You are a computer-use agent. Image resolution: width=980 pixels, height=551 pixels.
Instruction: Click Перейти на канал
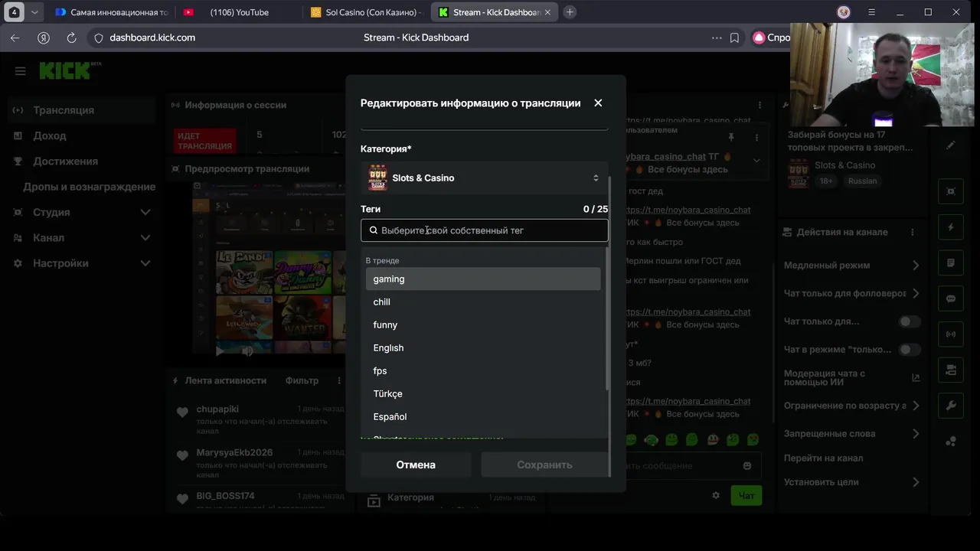pyautogui.click(x=823, y=458)
